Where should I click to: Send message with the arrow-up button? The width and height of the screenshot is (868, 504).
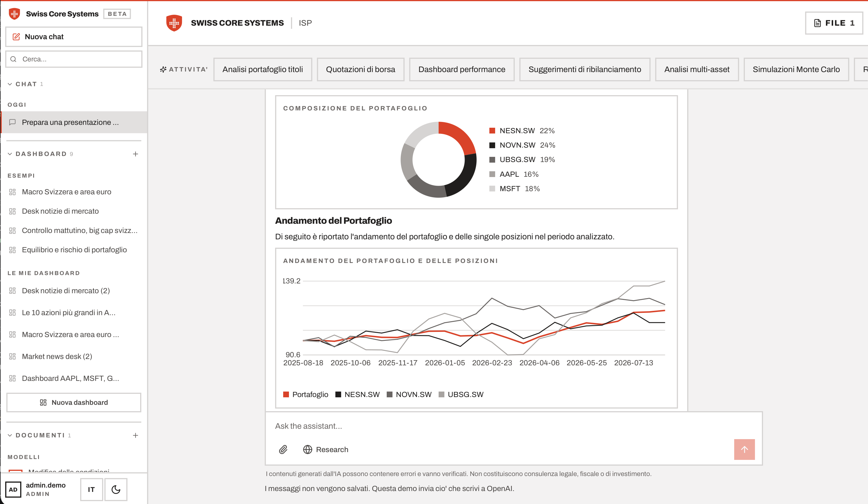click(x=744, y=450)
